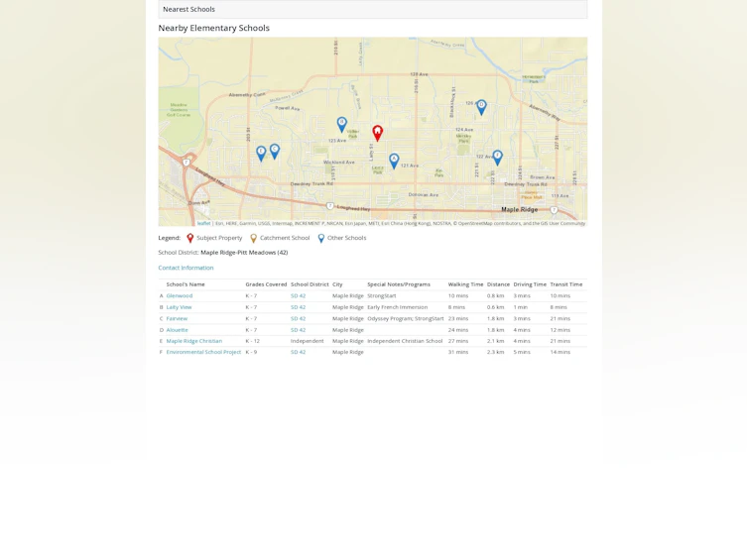
Task: Select map marker F near 122 Ave
Action: [x=497, y=158]
